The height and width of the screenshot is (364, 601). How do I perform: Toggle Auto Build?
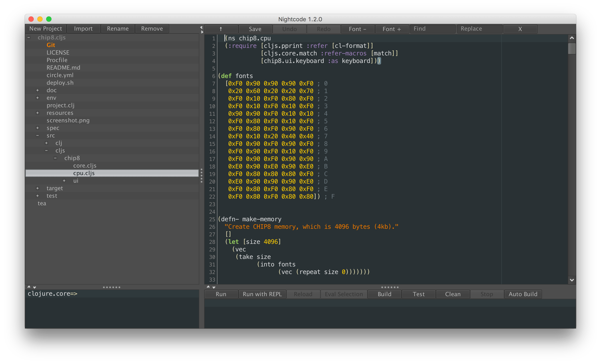pyautogui.click(x=523, y=294)
